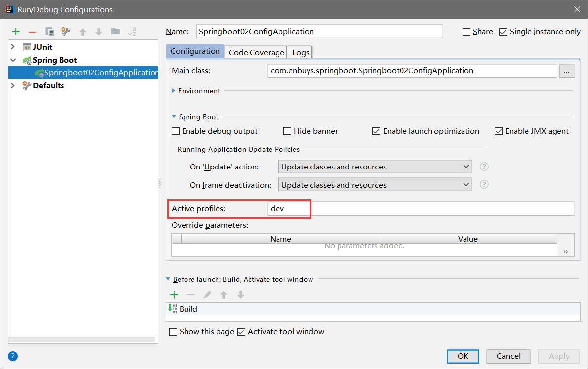The image size is (588, 369).
Task: Click the Defaults wrench icon in the tree
Action: (27, 86)
